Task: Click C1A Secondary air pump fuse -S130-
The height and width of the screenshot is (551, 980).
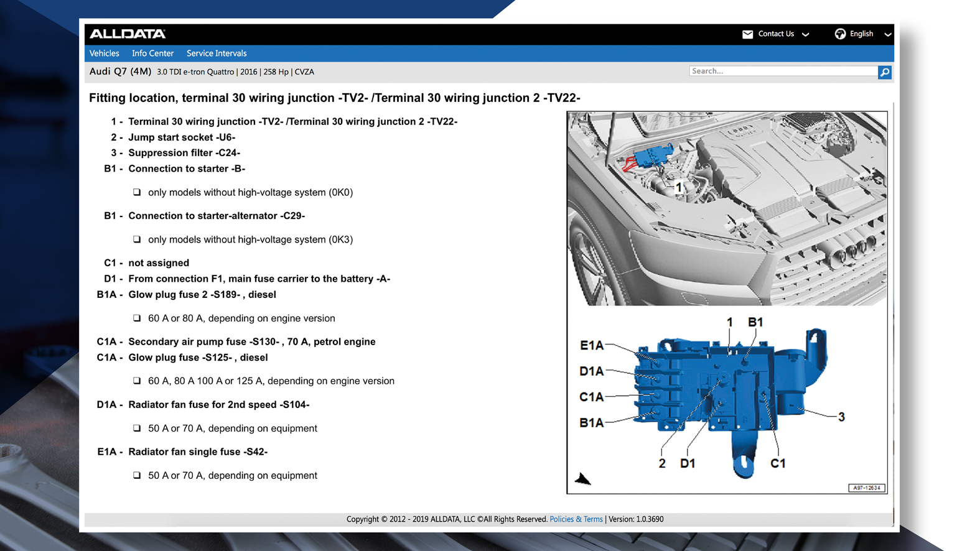Action: (236, 341)
